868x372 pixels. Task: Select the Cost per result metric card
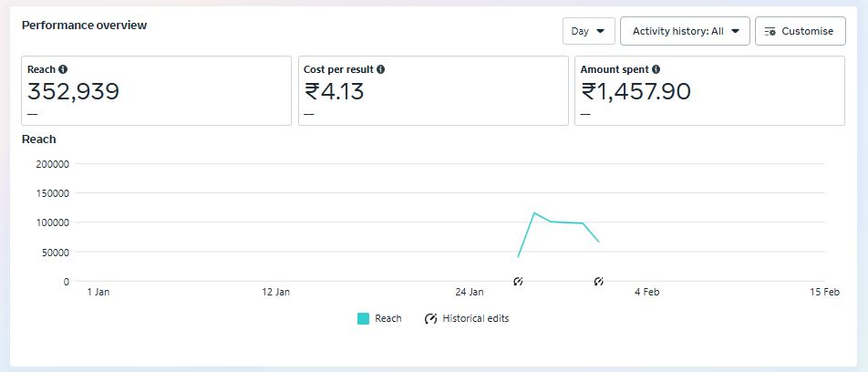433,90
